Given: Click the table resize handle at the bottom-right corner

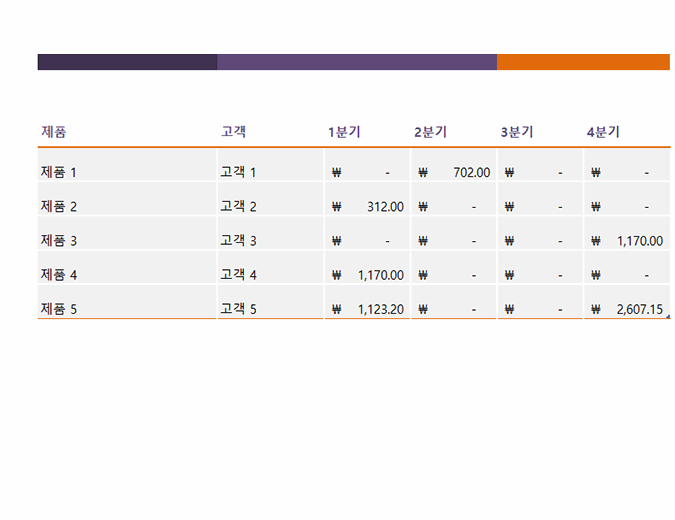Looking at the screenshot, I should click(667, 317).
